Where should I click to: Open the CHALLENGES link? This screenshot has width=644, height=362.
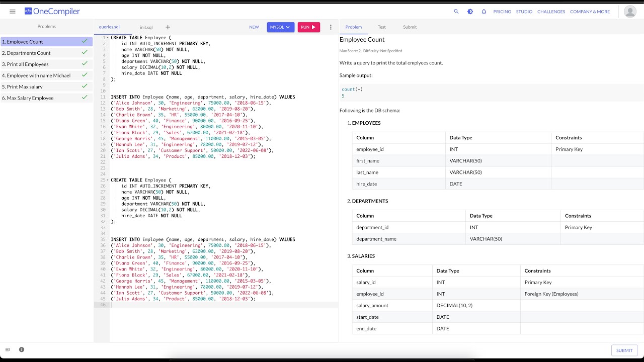pos(551,12)
